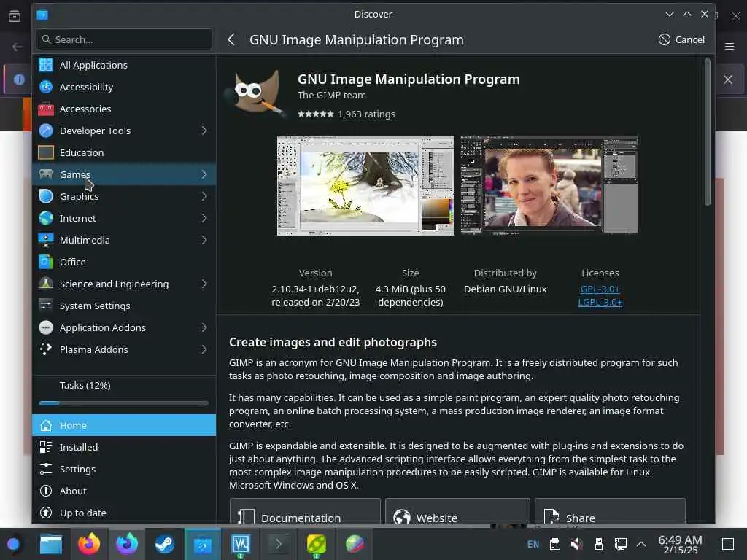Click the Accessibility category icon
This screenshot has height=560, width=747.
pyautogui.click(x=46, y=87)
